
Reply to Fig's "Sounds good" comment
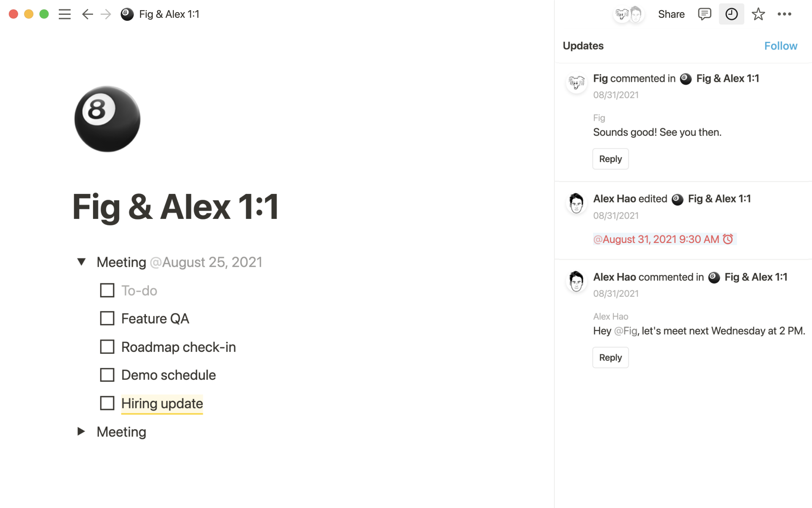click(610, 159)
